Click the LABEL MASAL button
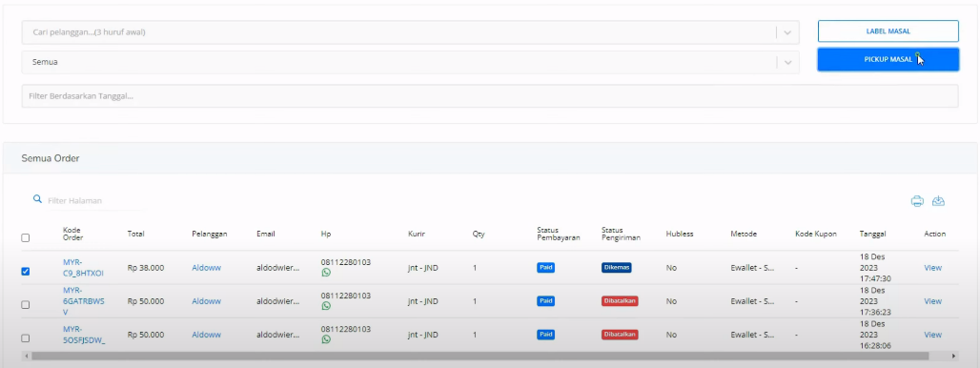Image resolution: width=980 pixels, height=368 pixels. coord(888,31)
